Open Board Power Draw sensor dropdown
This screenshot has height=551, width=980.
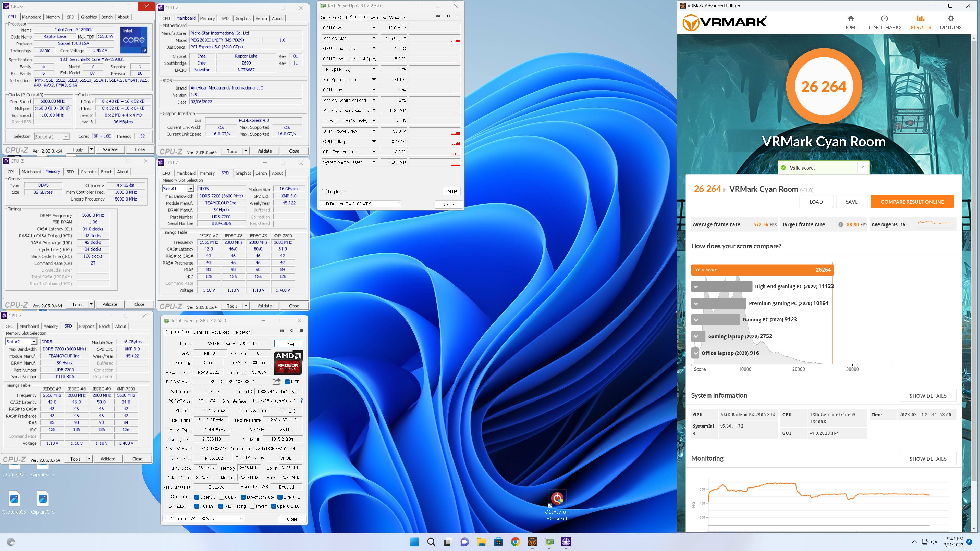pos(374,131)
